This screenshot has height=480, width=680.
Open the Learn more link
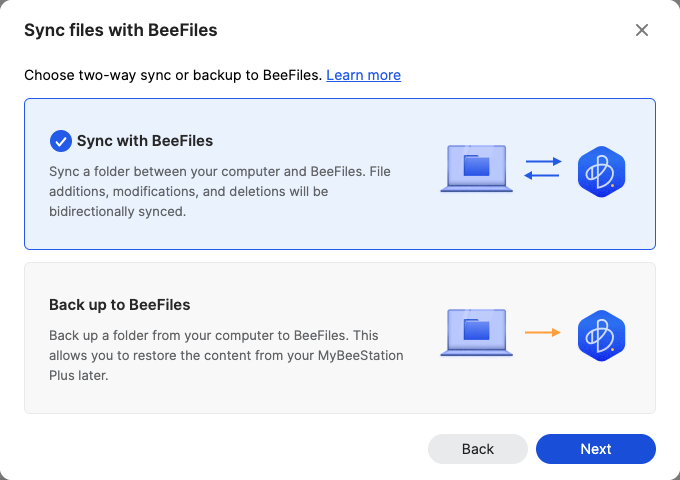[x=363, y=75]
